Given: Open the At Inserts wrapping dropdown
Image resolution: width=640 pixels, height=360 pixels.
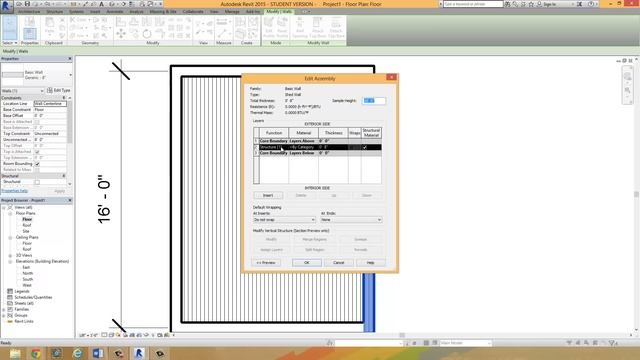Looking at the screenshot, I should coord(284,220).
